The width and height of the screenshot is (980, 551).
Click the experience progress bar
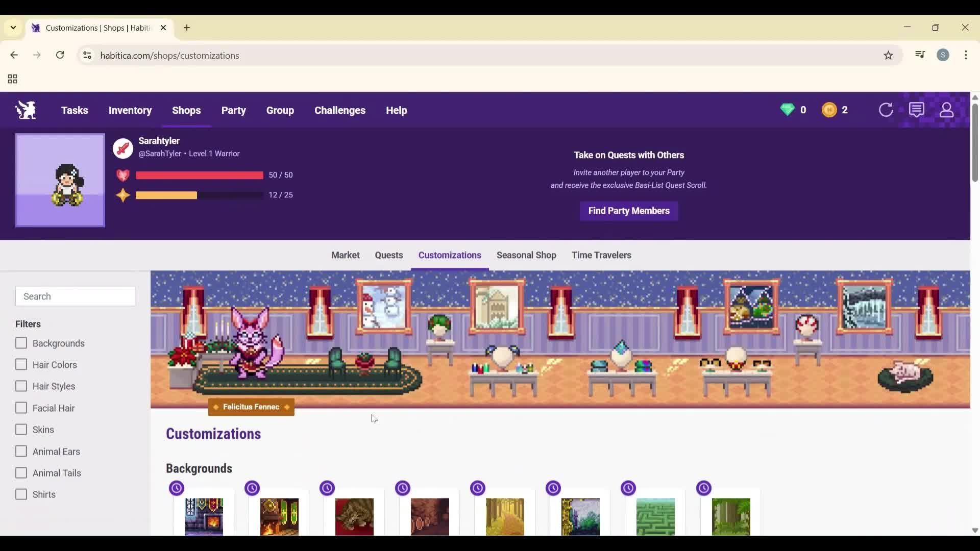pyautogui.click(x=199, y=195)
